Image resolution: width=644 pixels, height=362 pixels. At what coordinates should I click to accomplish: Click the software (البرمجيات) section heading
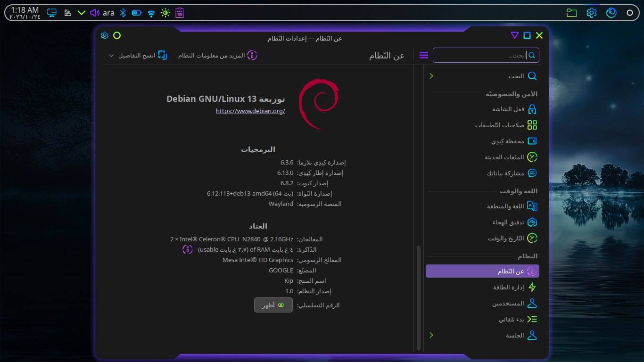(x=258, y=149)
